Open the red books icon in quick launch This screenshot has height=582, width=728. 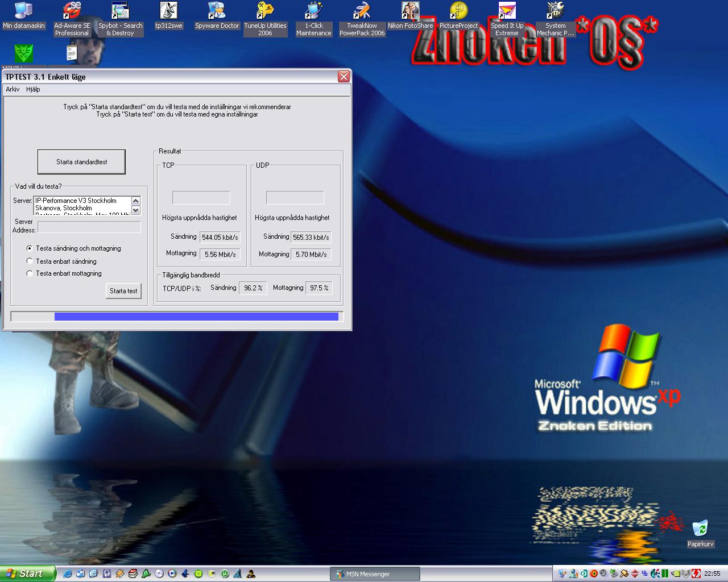pos(133,573)
